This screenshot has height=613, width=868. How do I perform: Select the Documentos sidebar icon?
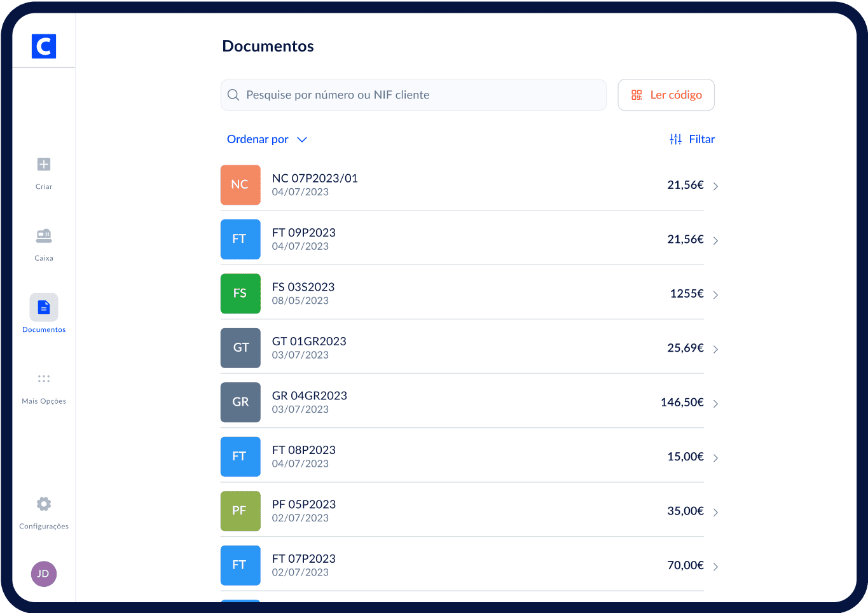pos(44,308)
